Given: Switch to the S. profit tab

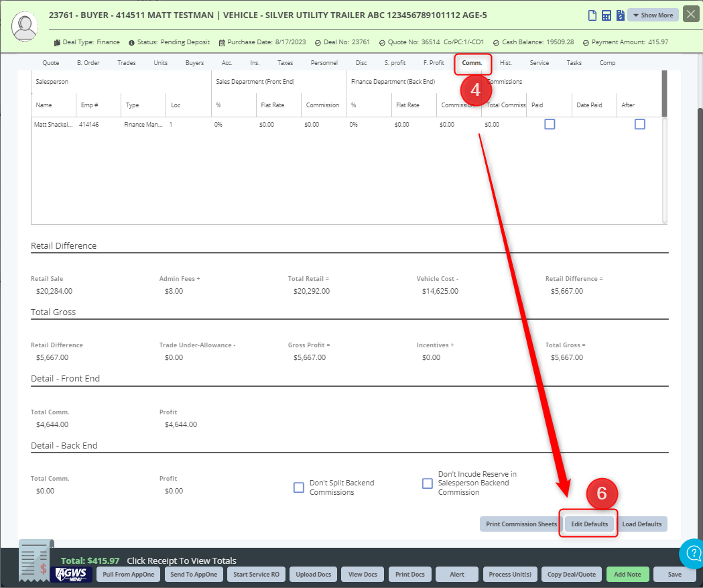Looking at the screenshot, I should pyautogui.click(x=395, y=63).
